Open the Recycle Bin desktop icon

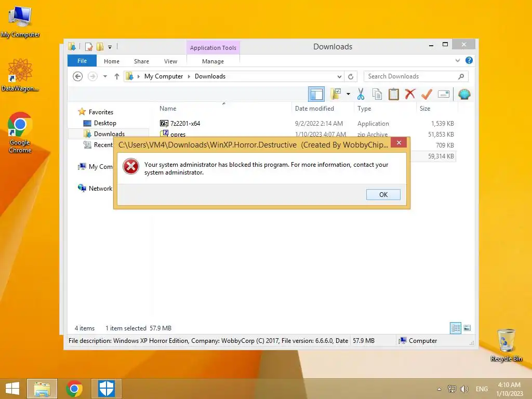[506, 345]
